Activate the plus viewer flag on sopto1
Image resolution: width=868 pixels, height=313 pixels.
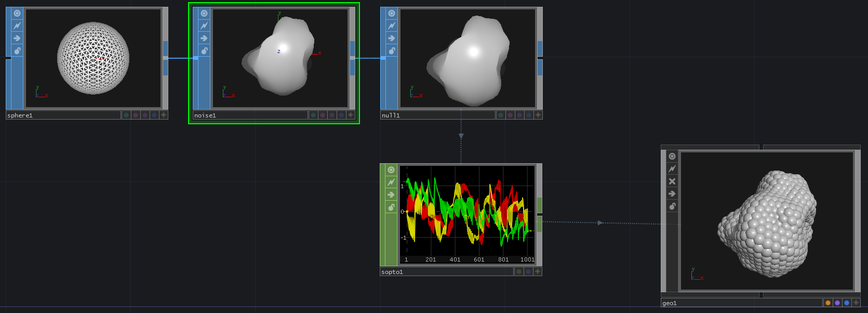(x=538, y=271)
